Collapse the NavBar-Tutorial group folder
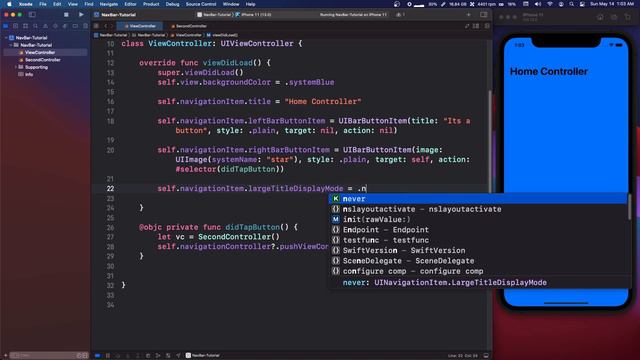Screen dimensions: 640x360 tap(11, 45)
